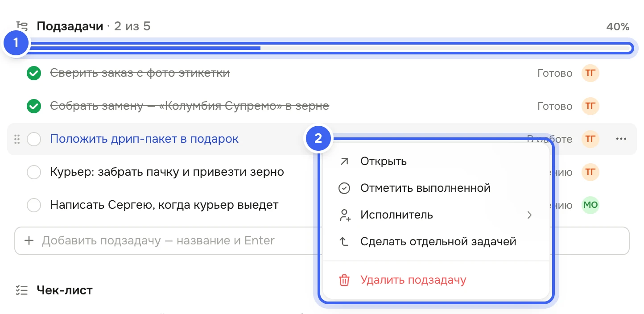644x314 pixels.
Task: Click the Готово status on Собрать замену row
Action: 555,106
